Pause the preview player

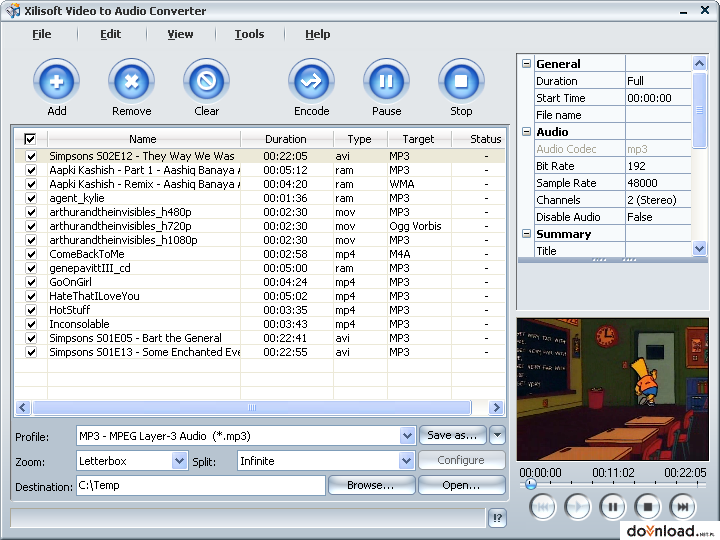point(613,506)
